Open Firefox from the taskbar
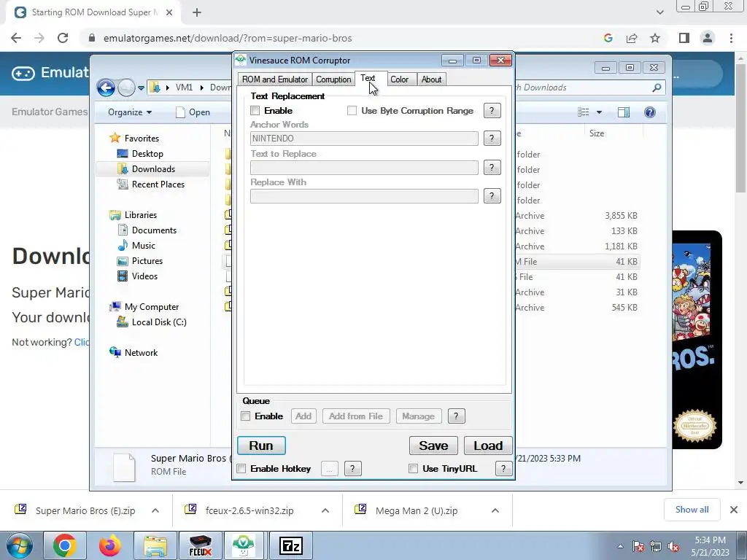The image size is (747, 560). tap(109, 545)
